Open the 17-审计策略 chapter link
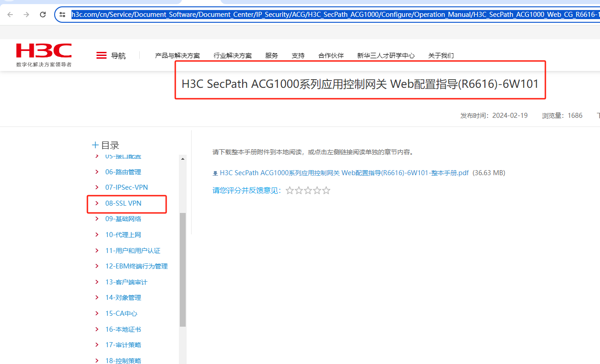This screenshot has height=364, width=600. (x=123, y=345)
